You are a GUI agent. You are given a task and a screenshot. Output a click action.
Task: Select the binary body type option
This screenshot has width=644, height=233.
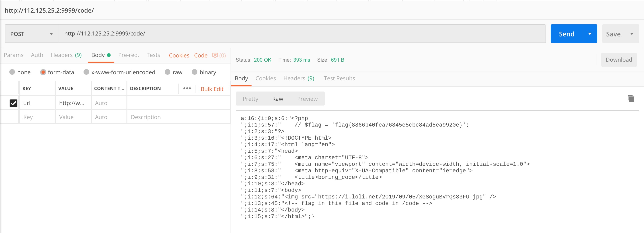click(195, 72)
